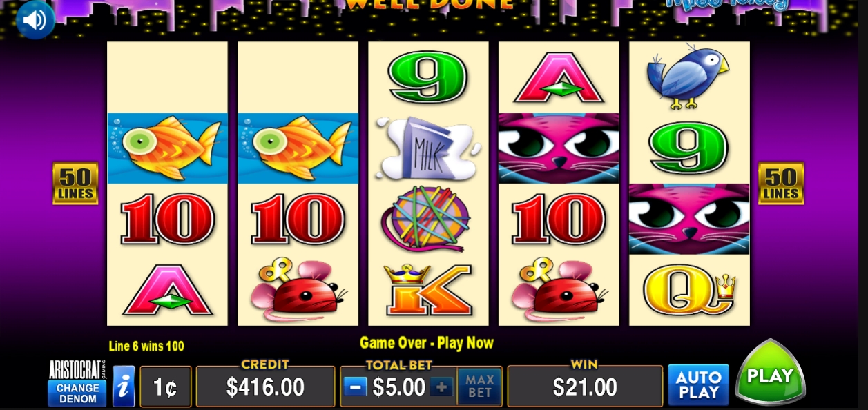Click the blue bird symbol
This screenshot has width=868, height=410.
[x=687, y=75]
